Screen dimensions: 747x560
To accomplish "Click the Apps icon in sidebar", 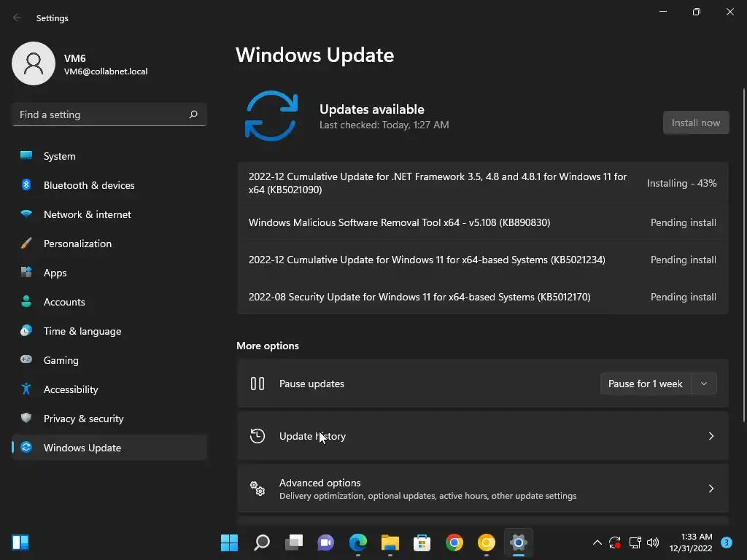I will (x=26, y=273).
